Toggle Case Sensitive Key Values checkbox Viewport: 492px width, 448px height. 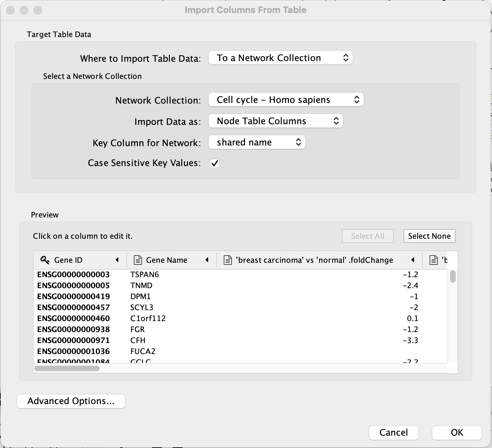(215, 163)
